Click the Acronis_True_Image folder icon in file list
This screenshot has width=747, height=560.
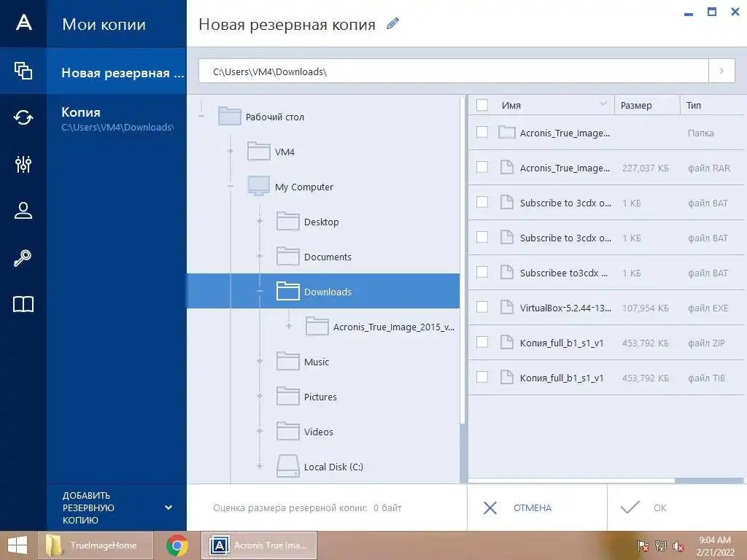point(506,133)
